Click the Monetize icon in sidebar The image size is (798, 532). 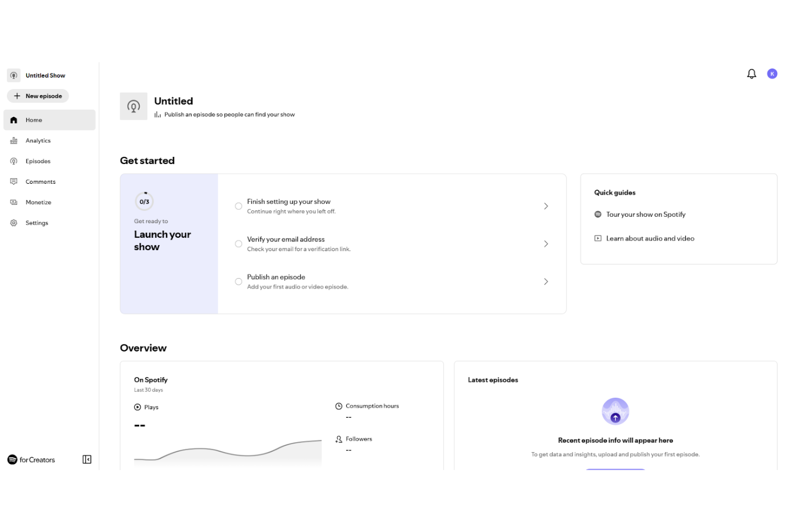[14, 202]
